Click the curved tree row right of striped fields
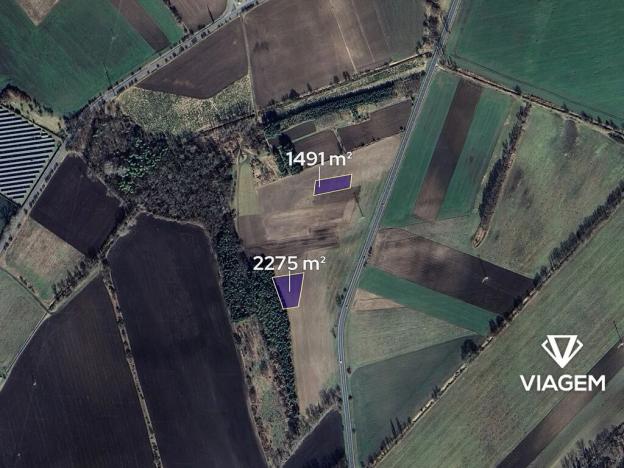The width and height of the screenshot is (624, 468). coord(501,173)
